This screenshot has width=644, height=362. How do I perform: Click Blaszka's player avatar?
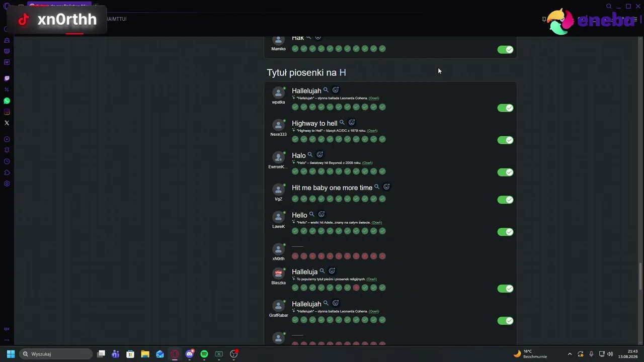pyautogui.click(x=278, y=274)
